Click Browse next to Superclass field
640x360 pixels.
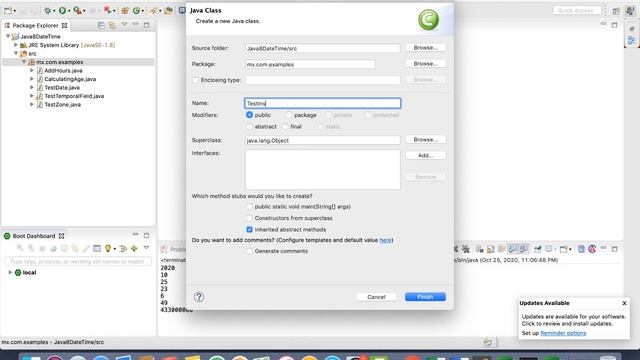pos(426,140)
